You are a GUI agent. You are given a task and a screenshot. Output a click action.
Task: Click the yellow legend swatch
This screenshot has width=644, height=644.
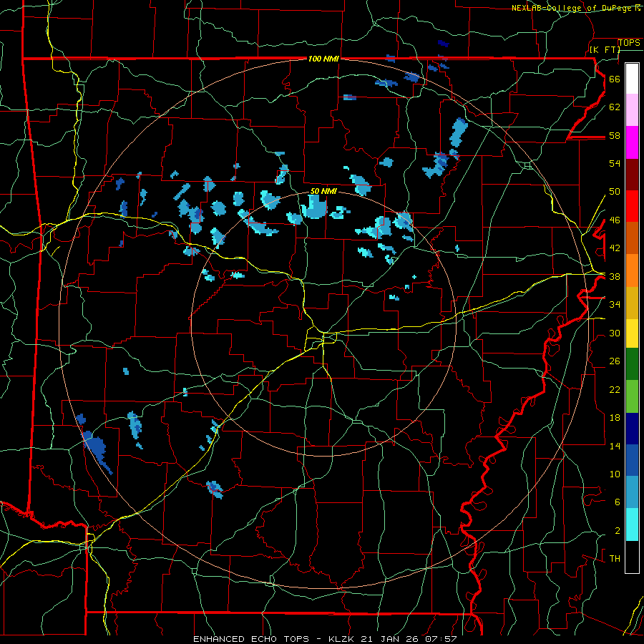pyautogui.click(x=632, y=333)
